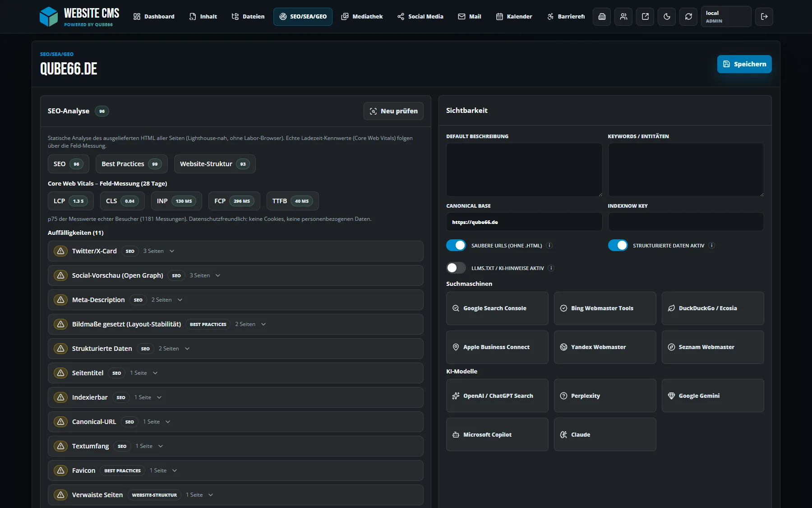Enable LLMS.TXT / KI-Hinweise aktiv switch

coord(456,268)
